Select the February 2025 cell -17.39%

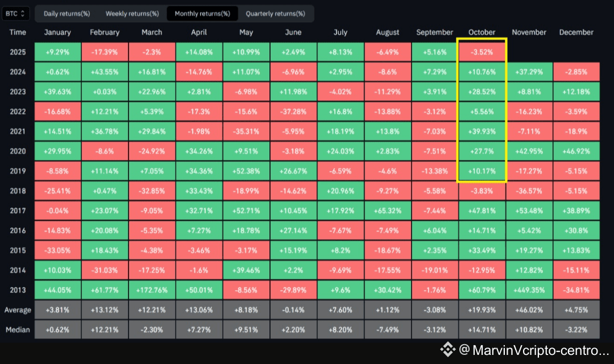(105, 52)
